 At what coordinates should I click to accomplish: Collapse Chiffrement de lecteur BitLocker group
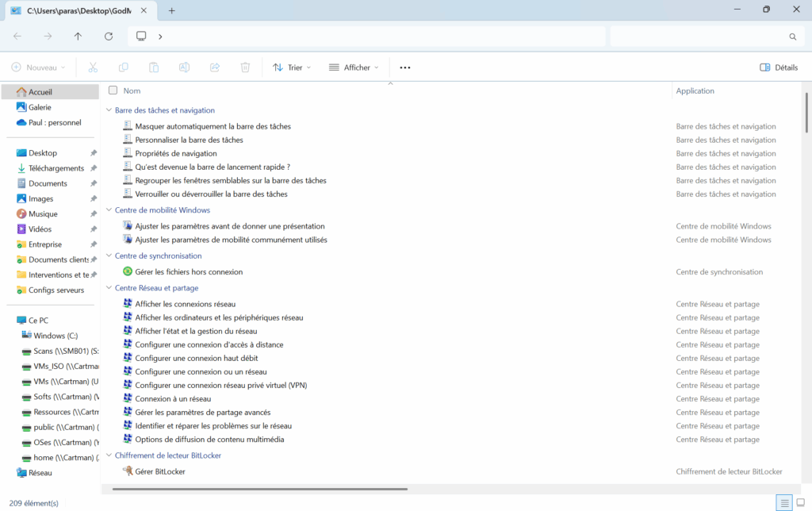(109, 455)
